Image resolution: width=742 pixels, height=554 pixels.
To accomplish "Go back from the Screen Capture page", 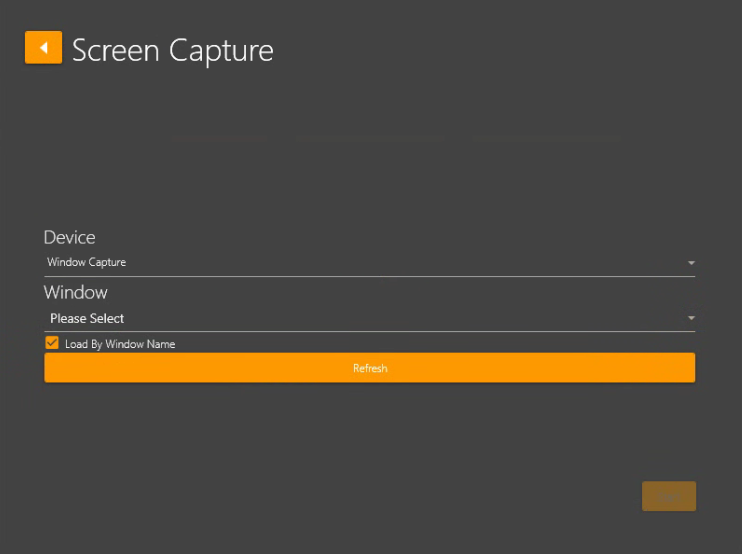I will (43, 48).
